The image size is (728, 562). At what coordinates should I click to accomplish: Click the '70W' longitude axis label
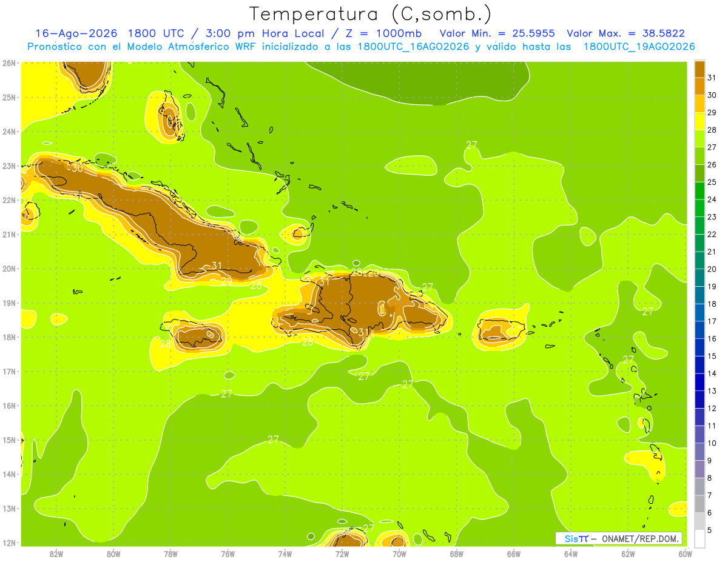point(399,554)
